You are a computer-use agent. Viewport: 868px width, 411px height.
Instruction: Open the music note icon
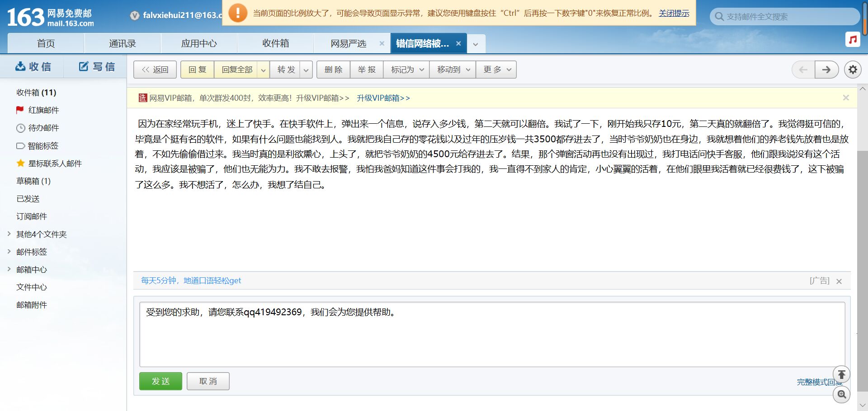(853, 40)
